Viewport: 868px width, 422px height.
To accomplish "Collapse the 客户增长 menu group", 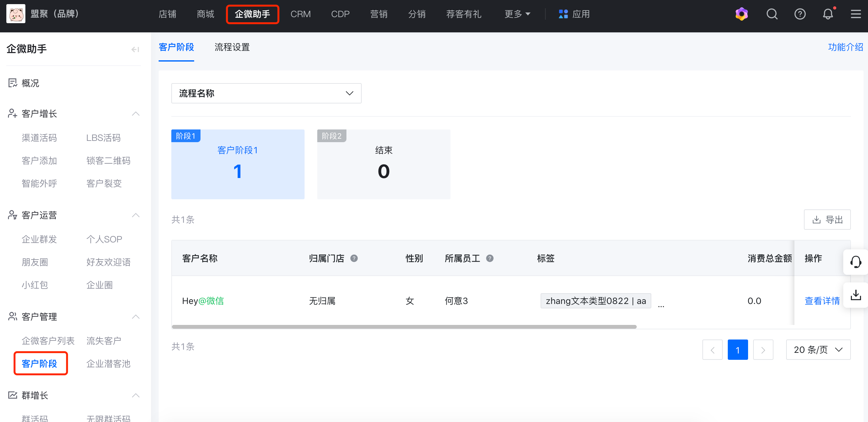I will click(136, 114).
